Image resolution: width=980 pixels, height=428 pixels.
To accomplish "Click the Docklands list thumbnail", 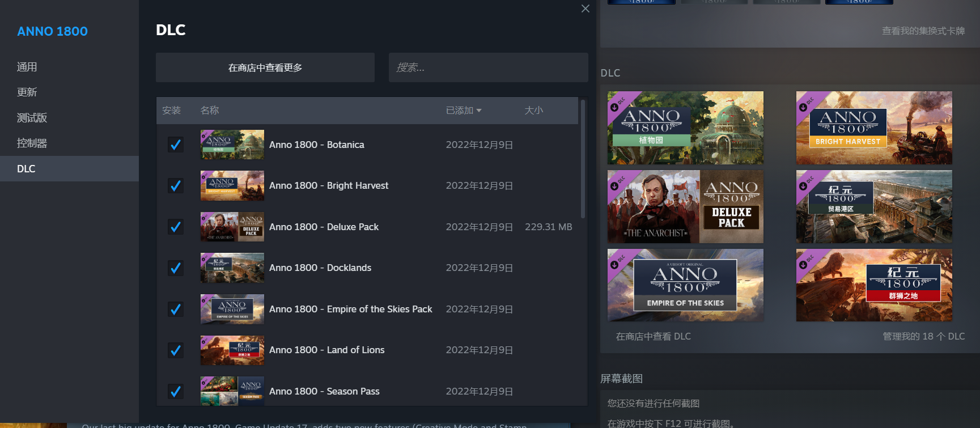I will (x=232, y=268).
